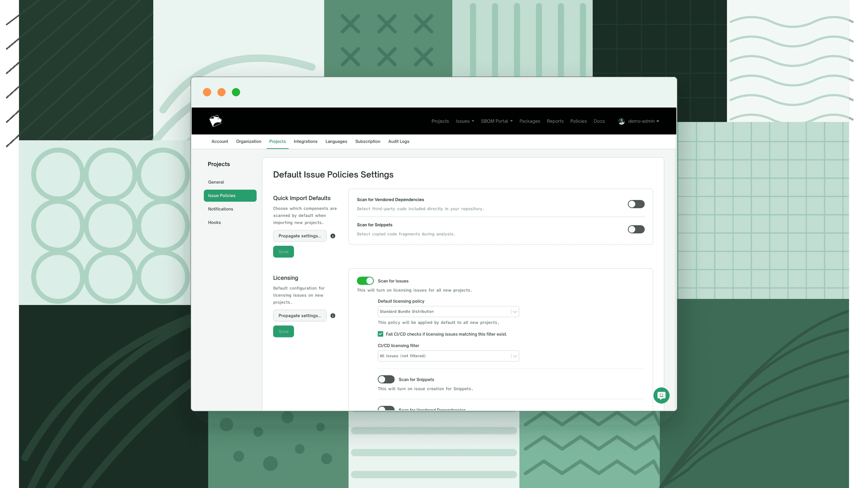Open Packages in the top navigation
The width and height of the screenshot is (868, 488).
click(529, 121)
